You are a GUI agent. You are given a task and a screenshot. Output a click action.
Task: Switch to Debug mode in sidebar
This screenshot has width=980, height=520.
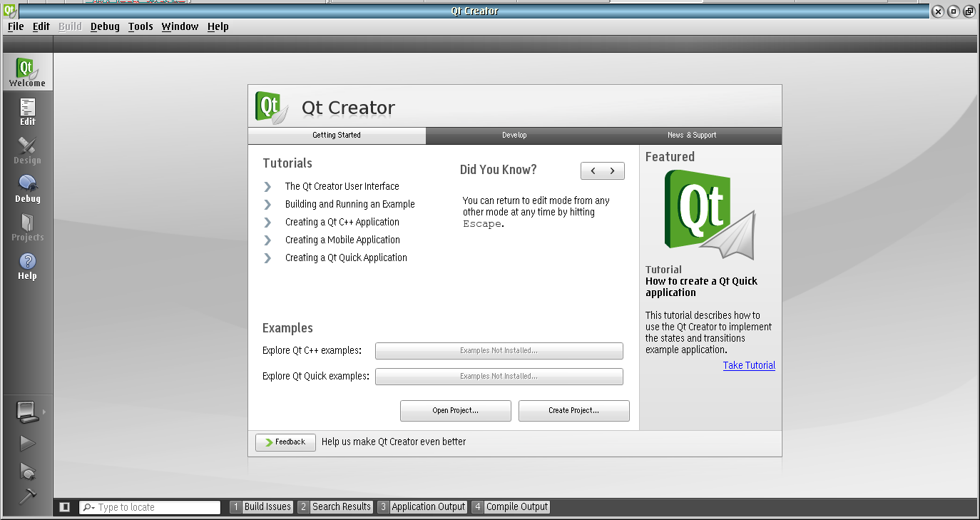pos(27,188)
